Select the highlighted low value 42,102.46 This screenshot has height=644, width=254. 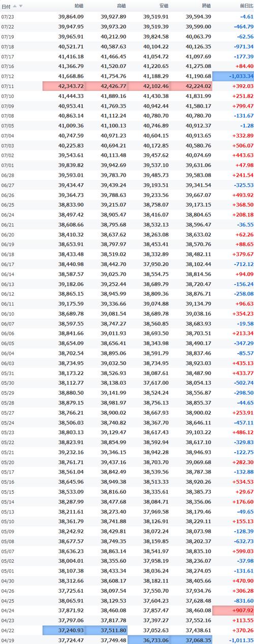[x=148, y=86]
